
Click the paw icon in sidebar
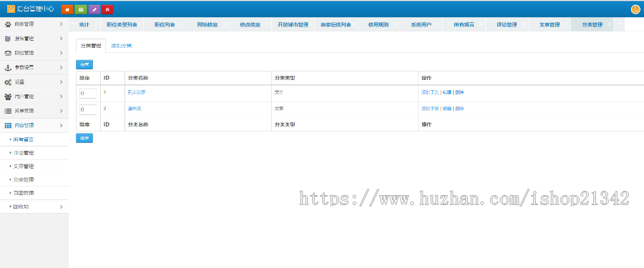click(8, 24)
